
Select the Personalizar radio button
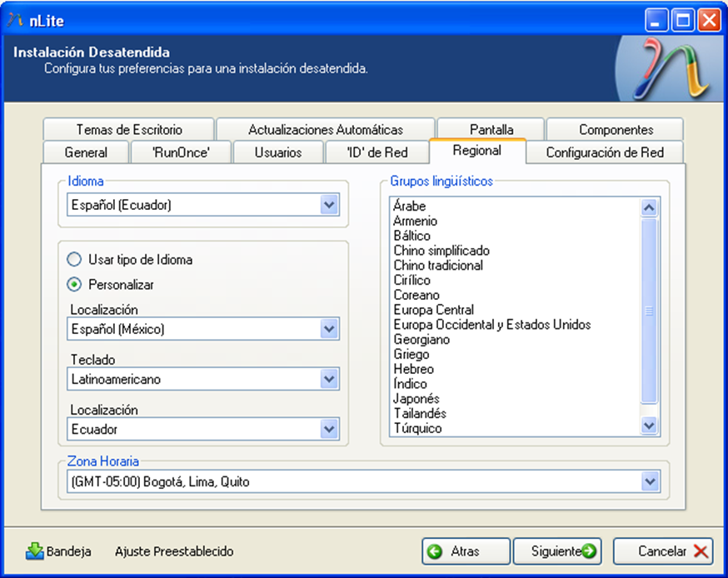point(74,284)
